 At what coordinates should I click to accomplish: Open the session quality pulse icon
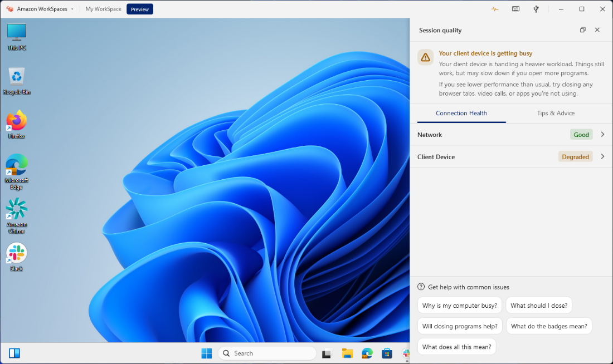pos(495,9)
